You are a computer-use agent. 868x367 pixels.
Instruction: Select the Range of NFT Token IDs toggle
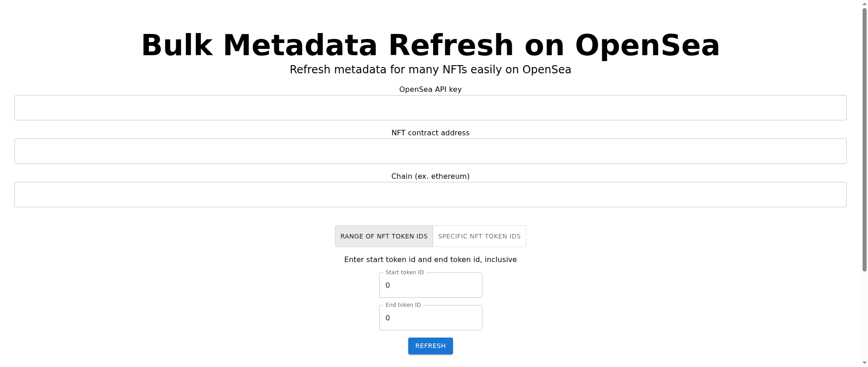point(384,236)
